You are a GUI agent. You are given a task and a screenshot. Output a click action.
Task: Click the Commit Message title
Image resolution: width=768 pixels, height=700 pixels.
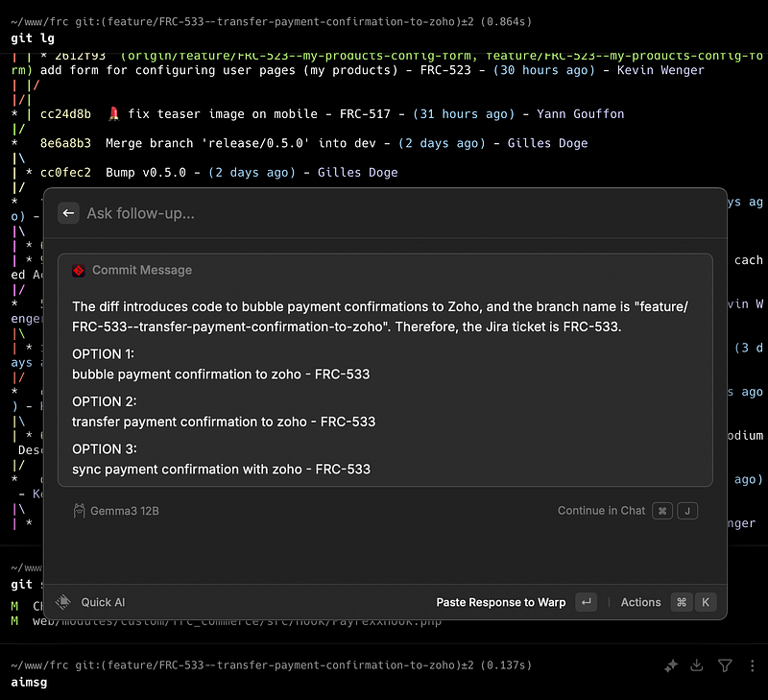coord(142,270)
